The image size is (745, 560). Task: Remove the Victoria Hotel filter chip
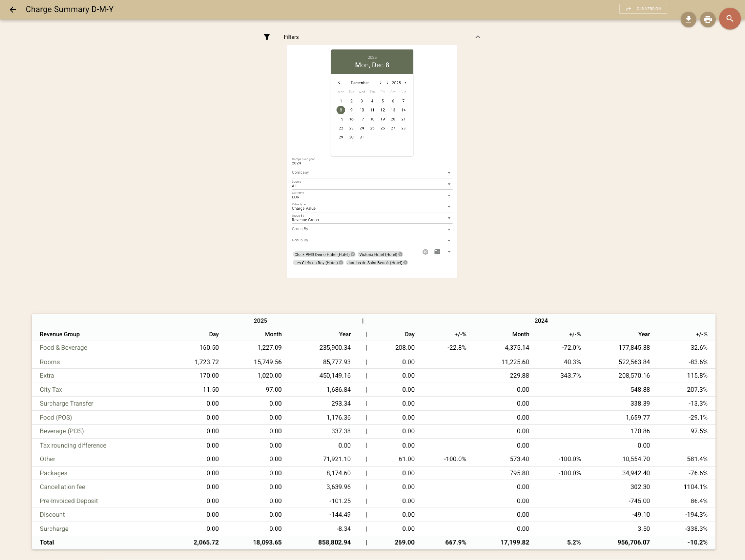[x=400, y=254]
